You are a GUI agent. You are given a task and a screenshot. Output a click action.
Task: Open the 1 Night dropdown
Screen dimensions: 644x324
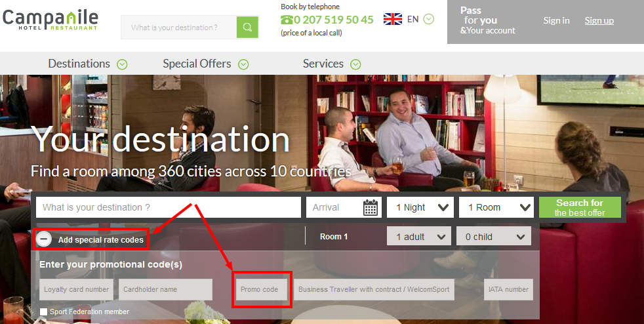click(420, 207)
